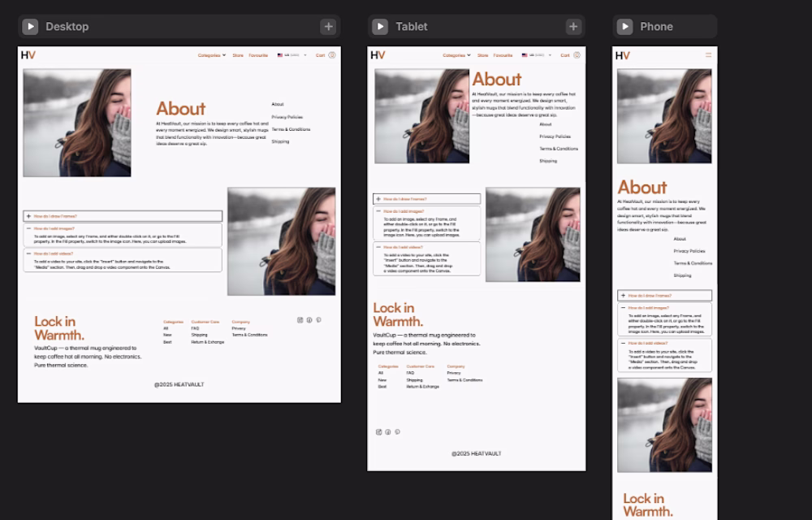Open currency dropdown arrow in Desktop navbar
This screenshot has width=812, height=520.
point(305,55)
